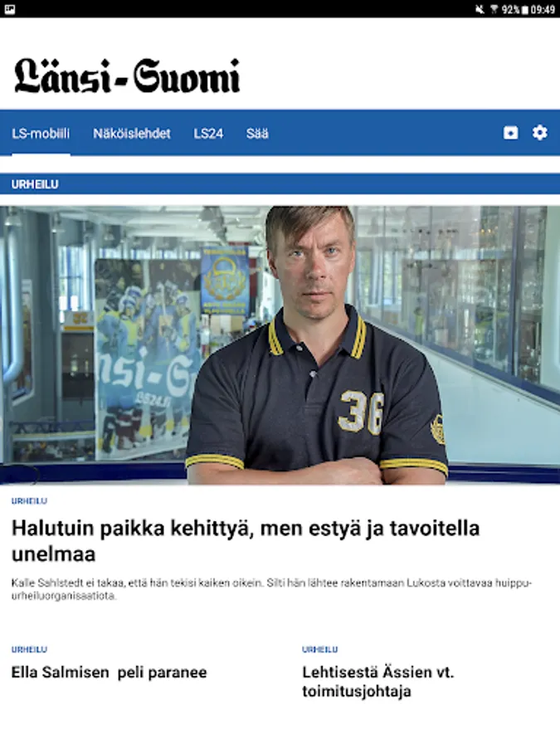Tap URHEILU tag above Ella Salmisen story
Viewport: 560px width, 747px height.
[x=29, y=649]
